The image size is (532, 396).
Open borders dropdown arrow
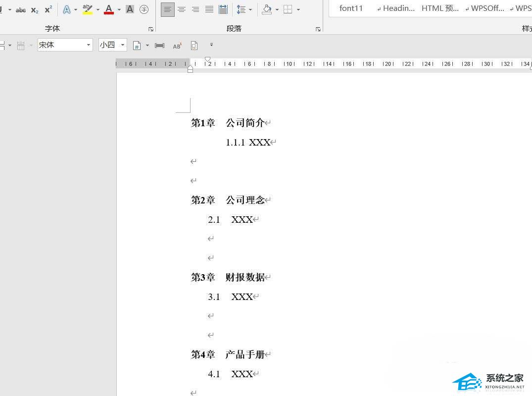pyautogui.click(x=298, y=9)
